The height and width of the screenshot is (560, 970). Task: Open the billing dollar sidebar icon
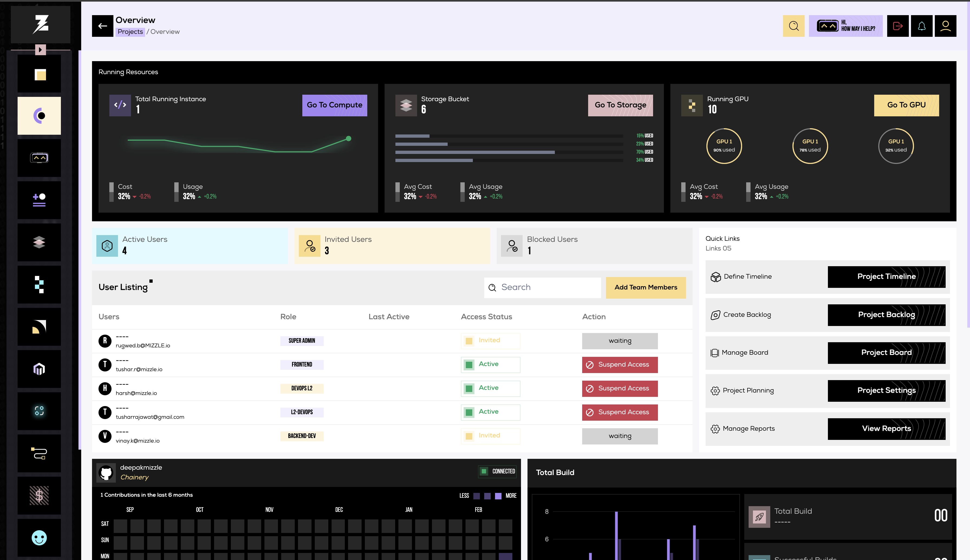coord(39,495)
